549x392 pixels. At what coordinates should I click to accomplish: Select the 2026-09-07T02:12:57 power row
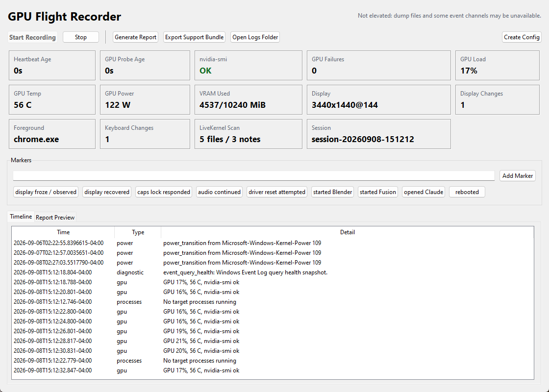pyautogui.click(x=273, y=253)
